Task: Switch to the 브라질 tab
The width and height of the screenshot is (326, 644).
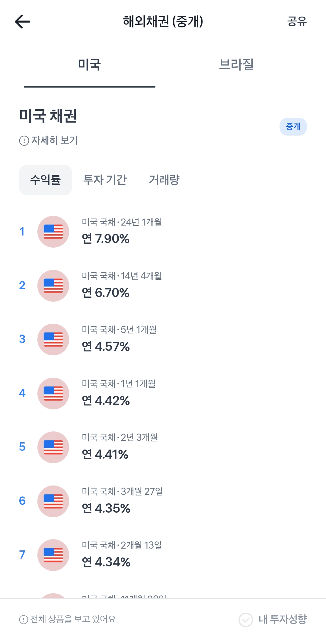Action: pos(236,65)
